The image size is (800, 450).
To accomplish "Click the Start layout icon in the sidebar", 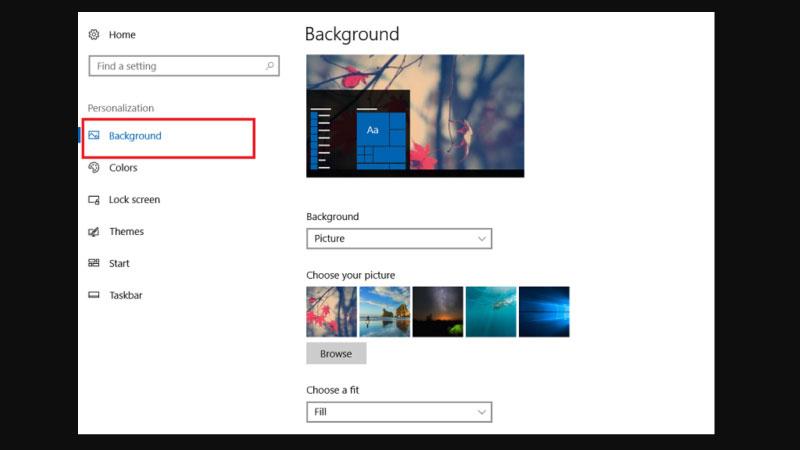I will pos(94,264).
